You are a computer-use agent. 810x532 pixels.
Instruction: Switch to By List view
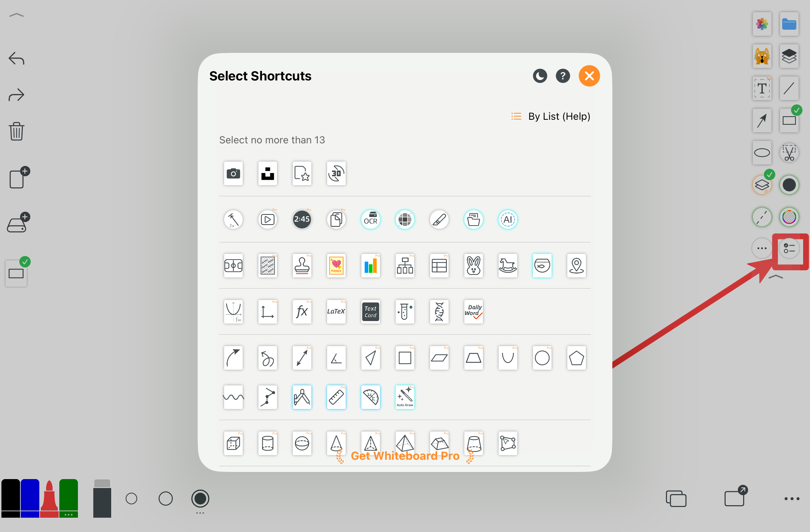pyautogui.click(x=550, y=116)
